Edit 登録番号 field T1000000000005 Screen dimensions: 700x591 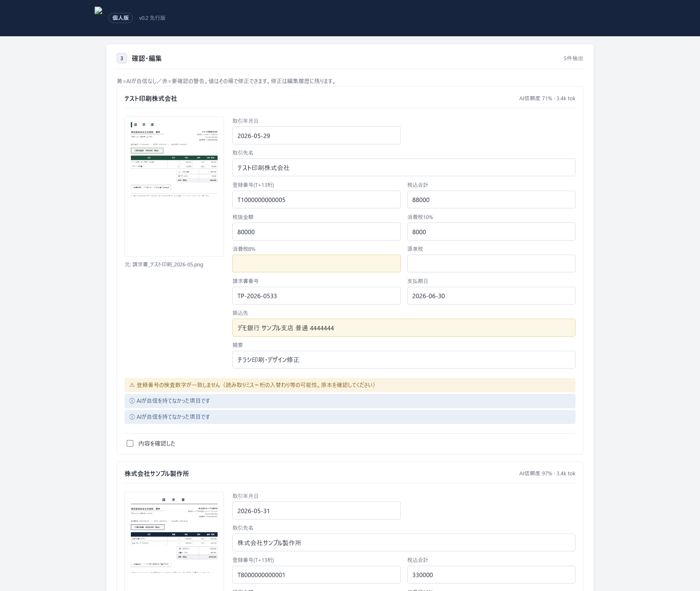(316, 200)
